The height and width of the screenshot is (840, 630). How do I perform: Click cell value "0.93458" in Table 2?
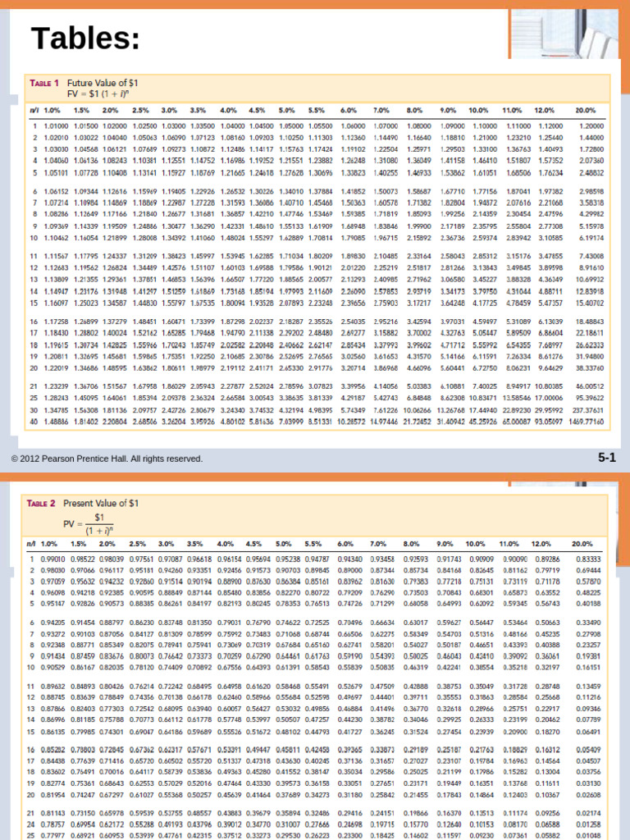(382, 559)
